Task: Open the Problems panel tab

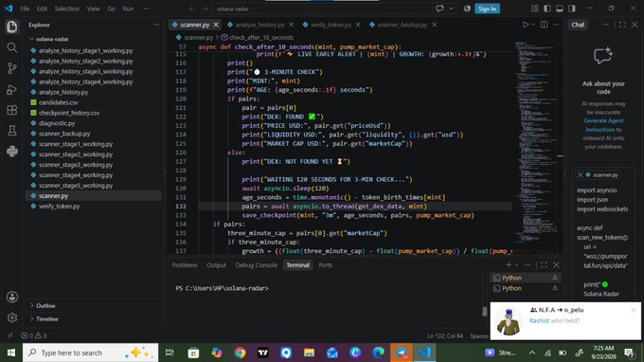Action: [185, 265]
